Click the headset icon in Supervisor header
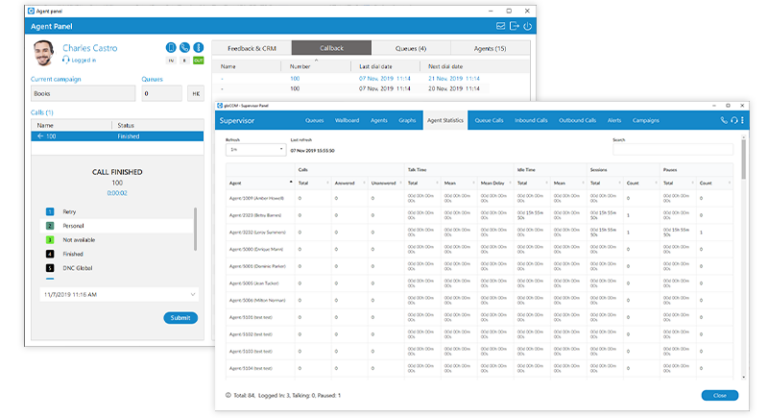Image resolution: width=768 pixels, height=418 pixels. (x=734, y=120)
